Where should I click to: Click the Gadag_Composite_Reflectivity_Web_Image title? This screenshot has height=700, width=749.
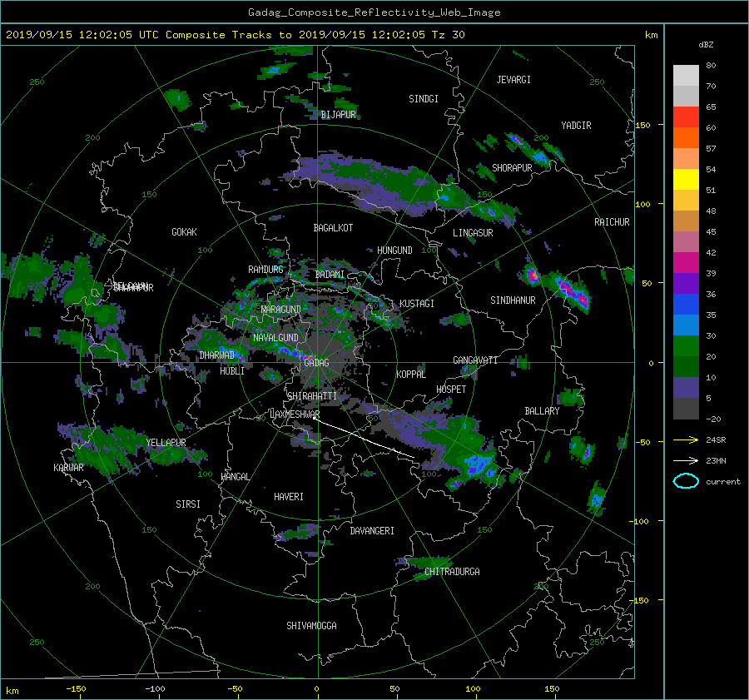tap(374, 12)
